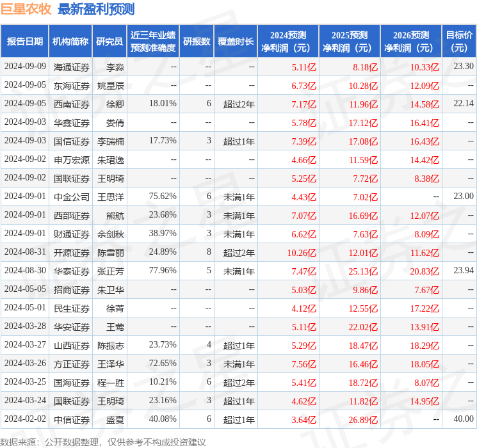The height and width of the screenshot is (448, 477).
Task: Click the 报告日期 column header
Action: 24,42
